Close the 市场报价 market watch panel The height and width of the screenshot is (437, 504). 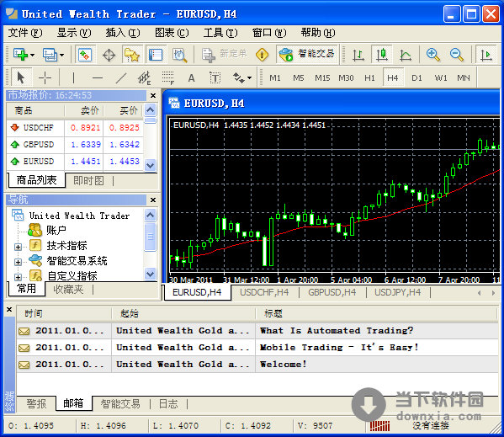153,95
